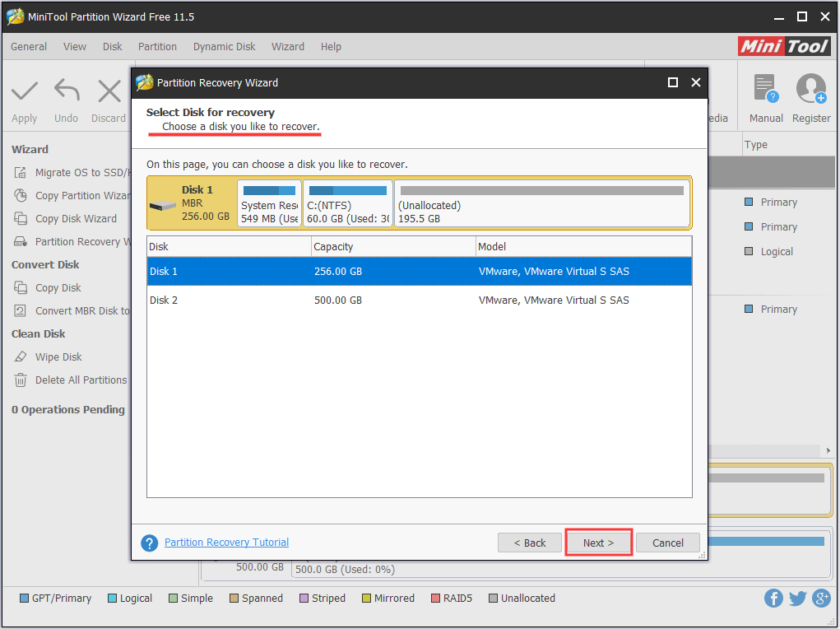Click the scroll right arrow in main window
The image size is (840, 629).
pos(828,450)
